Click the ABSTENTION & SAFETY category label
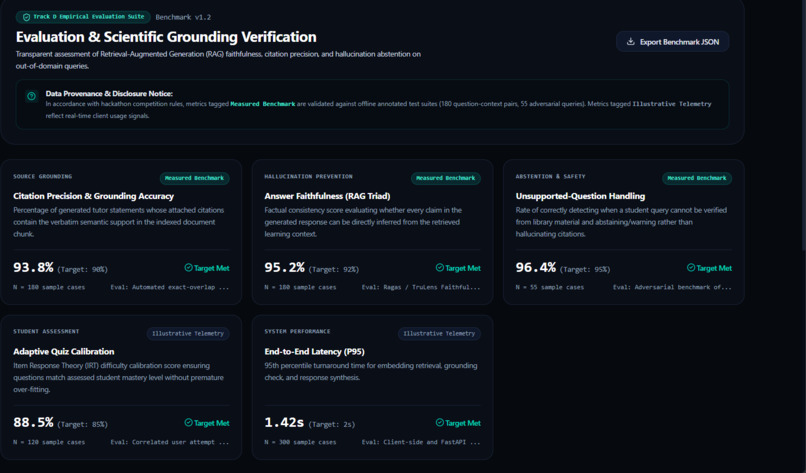 coord(551,176)
